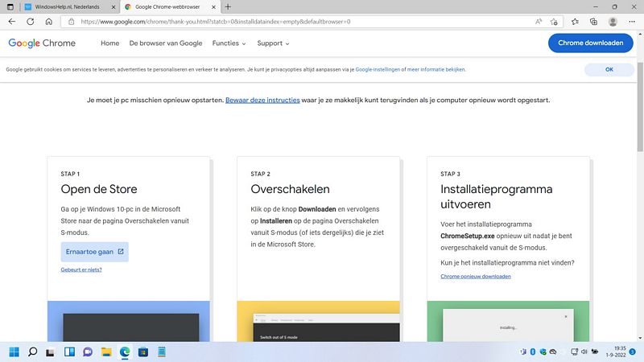Open Bluetooth tray icon

533,352
